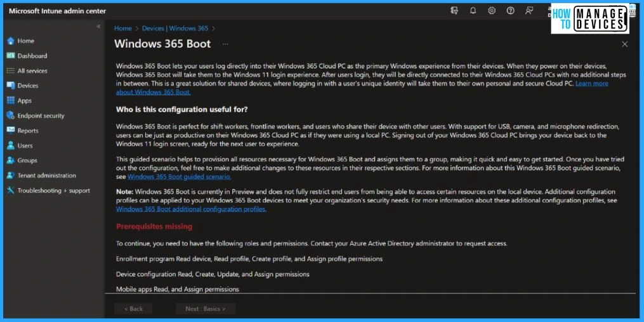Click the Apps grid icon

[x=11, y=101]
